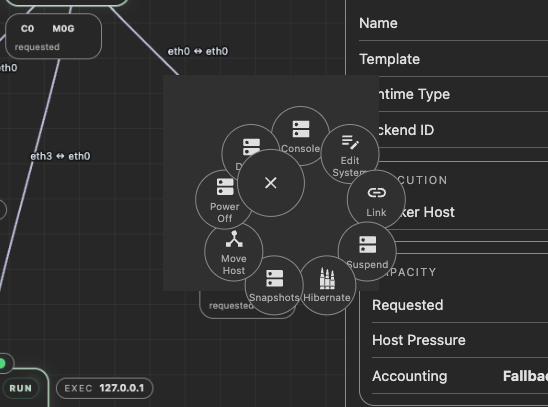This screenshot has width=548, height=407.
Task: Hibernate the node via the bullets icon
Action: pos(327,285)
